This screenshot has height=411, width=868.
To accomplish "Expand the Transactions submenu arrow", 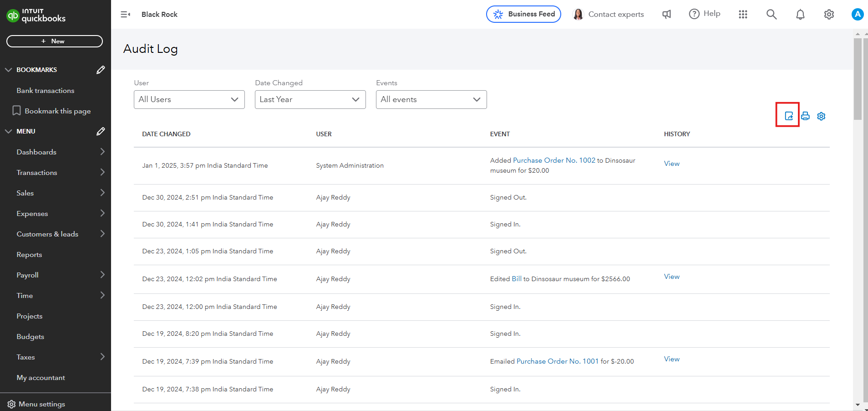I will coord(102,172).
